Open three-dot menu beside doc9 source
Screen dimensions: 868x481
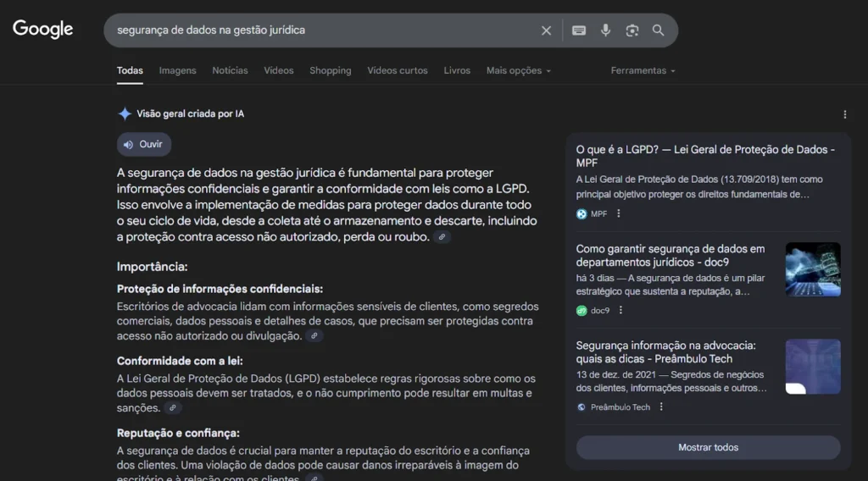point(620,310)
